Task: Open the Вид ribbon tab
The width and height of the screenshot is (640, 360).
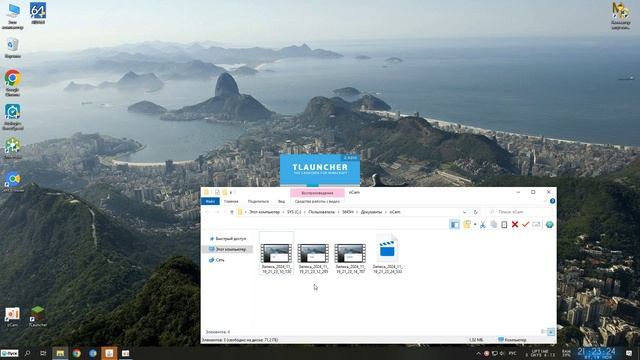Action: pyautogui.click(x=282, y=201)
